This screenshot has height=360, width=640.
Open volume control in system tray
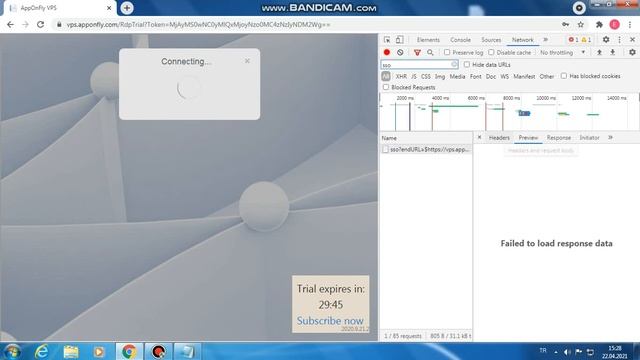click(567, 351)
